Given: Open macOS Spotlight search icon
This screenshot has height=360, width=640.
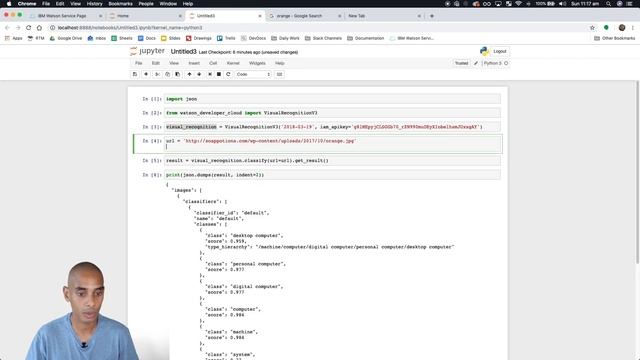Looking at the screenshot, I should pos(608,4).
